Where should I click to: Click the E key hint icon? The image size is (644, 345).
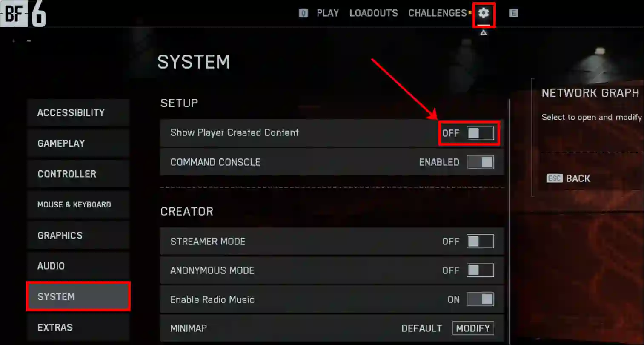pos(514,13)
